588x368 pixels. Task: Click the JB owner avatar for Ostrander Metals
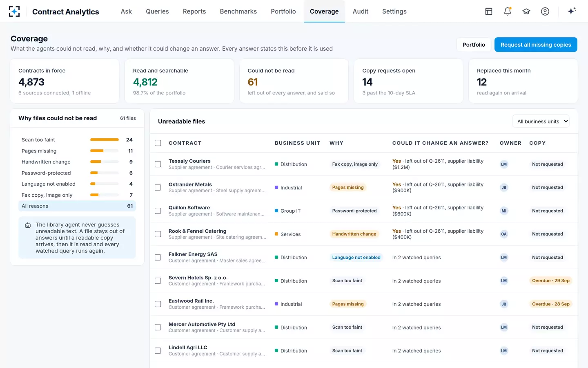point(504,188)
